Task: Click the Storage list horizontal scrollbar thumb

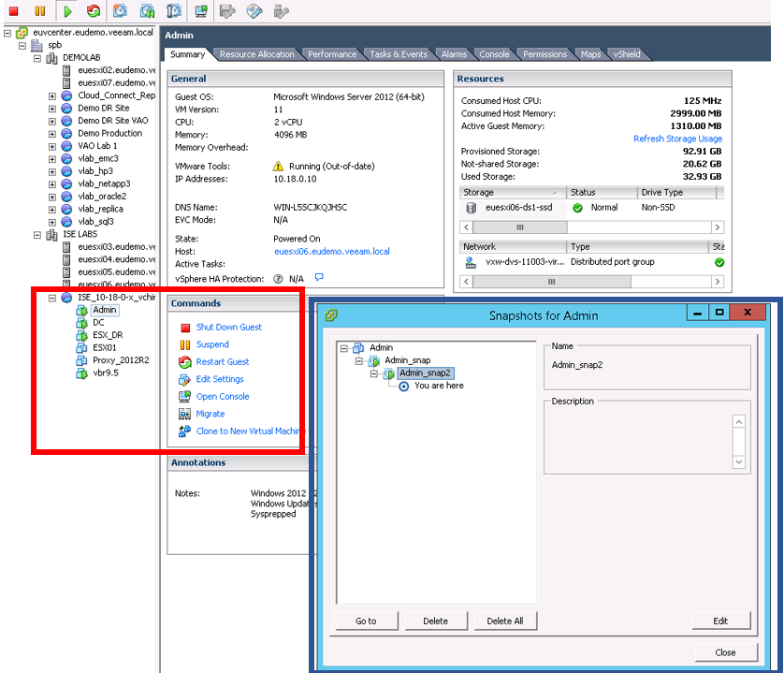Action: point(520,227)
